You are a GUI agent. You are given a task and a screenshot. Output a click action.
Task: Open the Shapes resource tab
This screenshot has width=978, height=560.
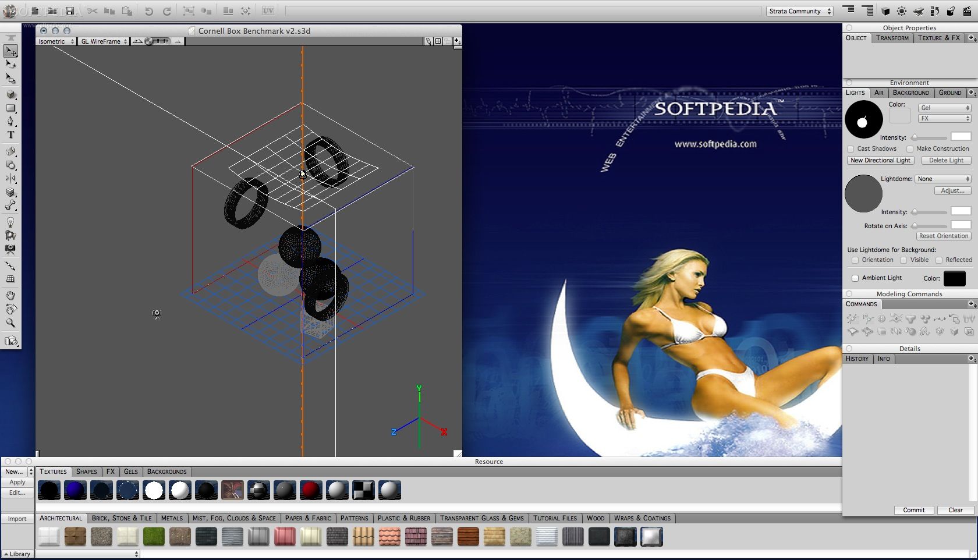(86, 472)
